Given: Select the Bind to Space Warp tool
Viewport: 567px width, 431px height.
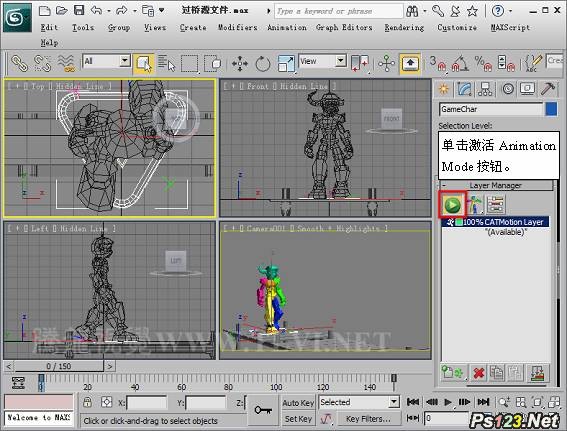Looking at the screenshot, I should click(x=66, y=63).
